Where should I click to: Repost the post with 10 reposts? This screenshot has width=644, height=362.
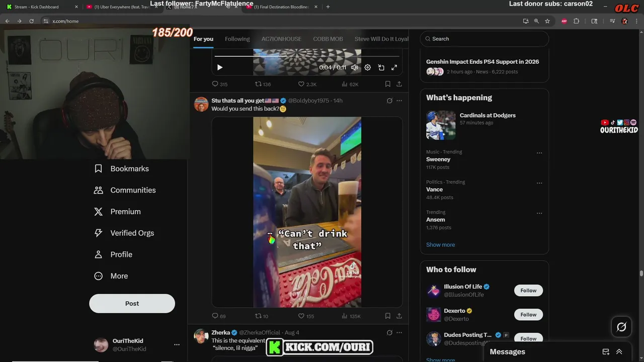262,316
